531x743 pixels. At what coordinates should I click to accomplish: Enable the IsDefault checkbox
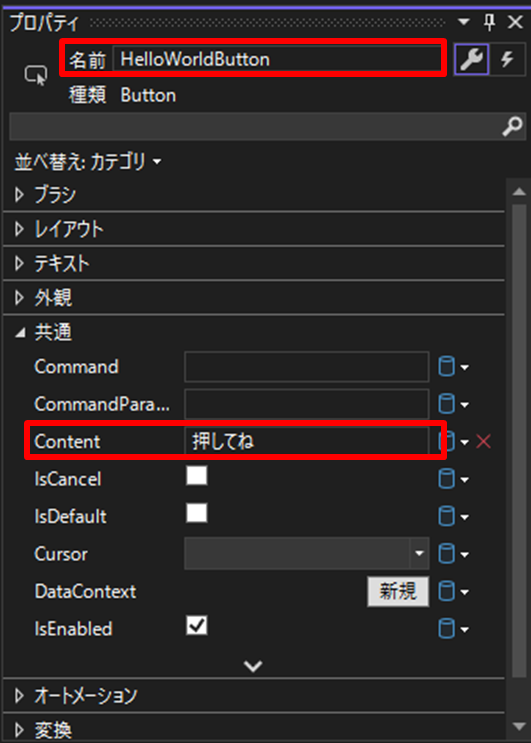(197, 513)
